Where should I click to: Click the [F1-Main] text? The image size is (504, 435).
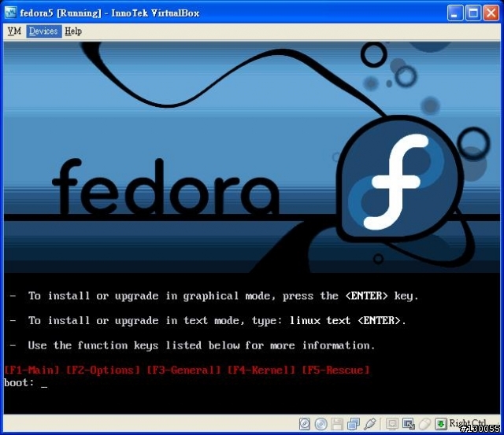pyautogui.click(x=31, y=370)
